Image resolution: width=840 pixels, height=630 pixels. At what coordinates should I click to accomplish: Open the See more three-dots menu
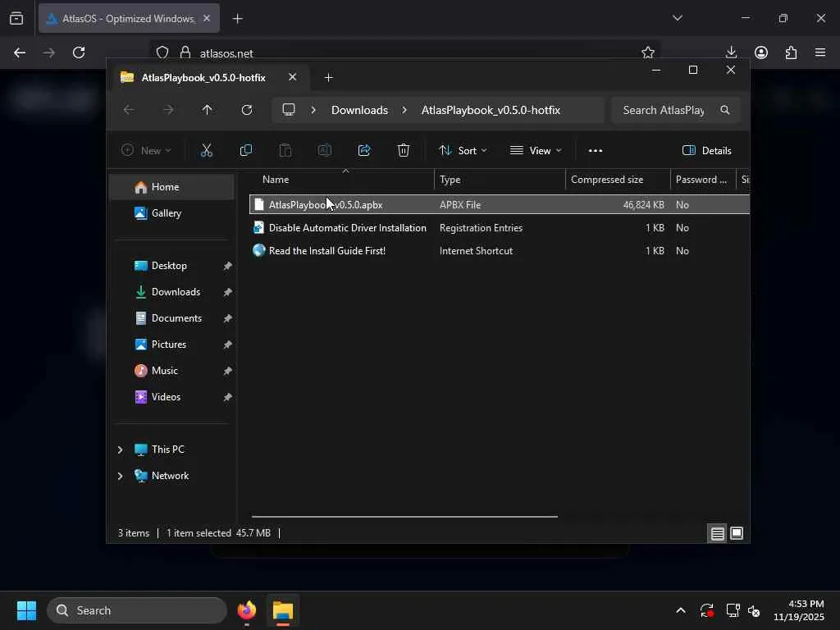[596, 151]
